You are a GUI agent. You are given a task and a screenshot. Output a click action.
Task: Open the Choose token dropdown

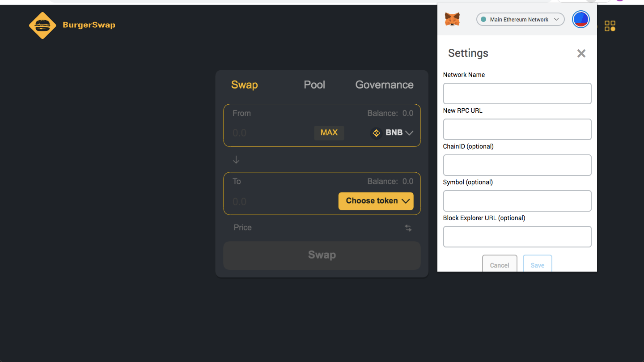coord(376,201)
